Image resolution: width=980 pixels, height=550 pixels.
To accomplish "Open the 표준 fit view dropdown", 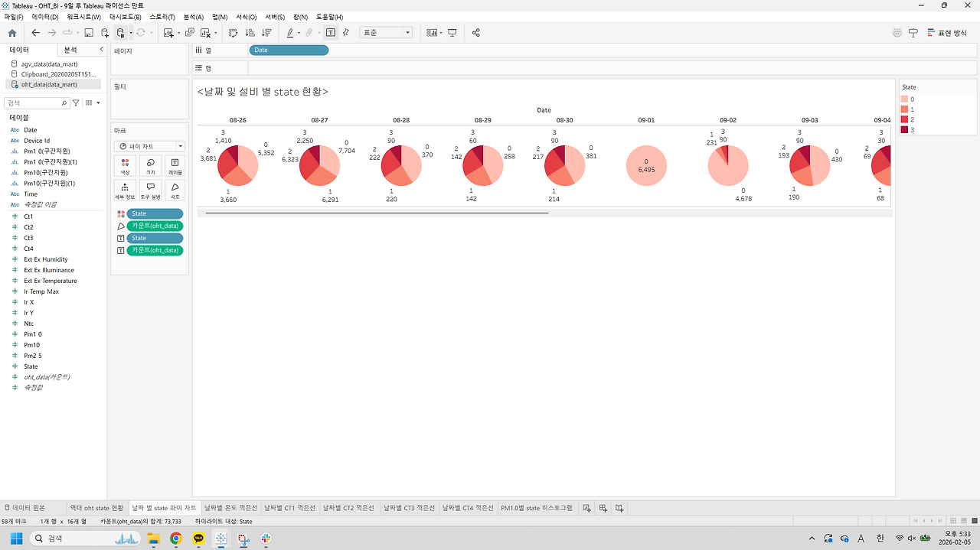I will pos(387,33).
